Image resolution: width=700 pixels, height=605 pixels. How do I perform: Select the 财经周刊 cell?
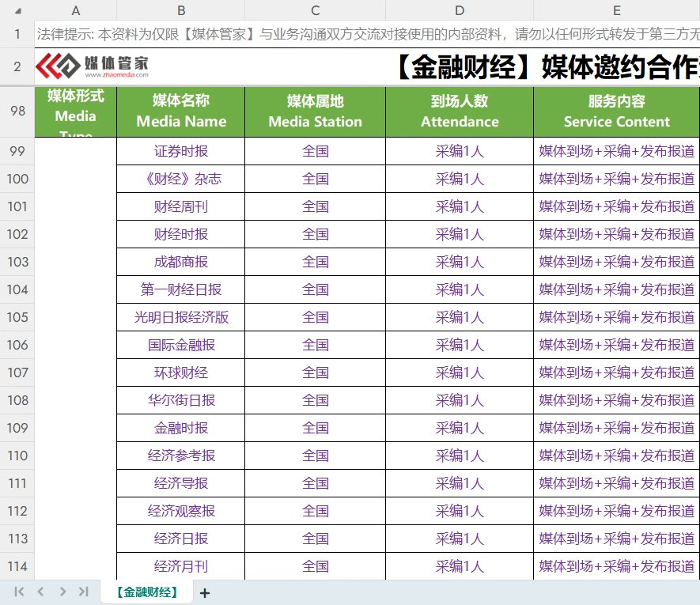pos(181,206)
